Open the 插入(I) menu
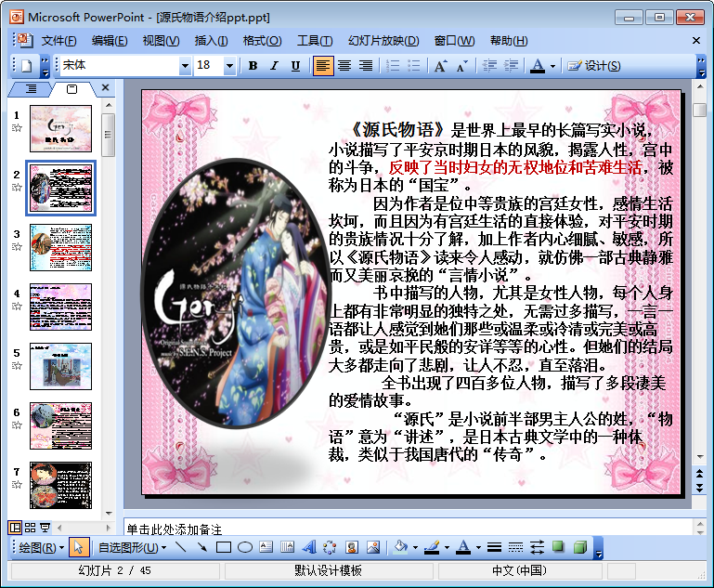Image resolution: width=714 pixels, height=588 pixels. pos(212,41)
